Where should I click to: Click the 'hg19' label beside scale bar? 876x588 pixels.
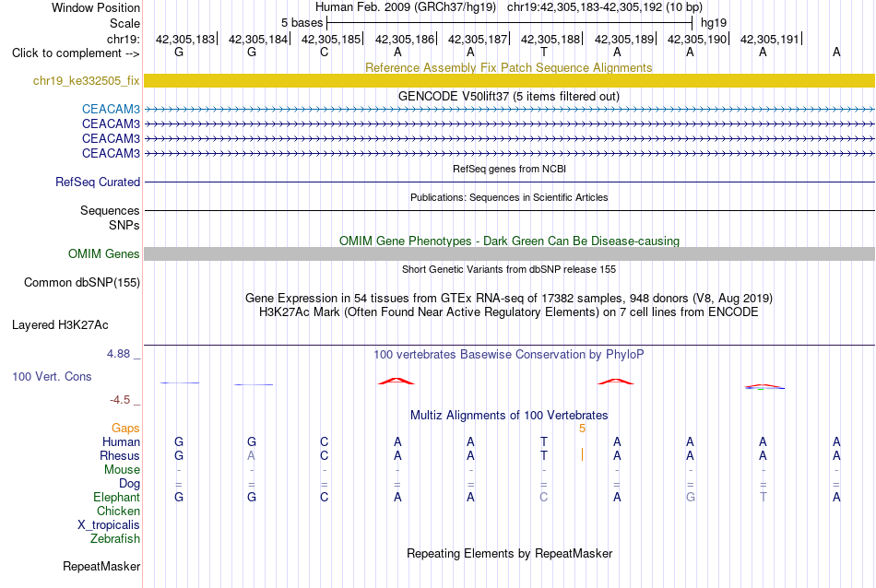[x=714, y=23]
